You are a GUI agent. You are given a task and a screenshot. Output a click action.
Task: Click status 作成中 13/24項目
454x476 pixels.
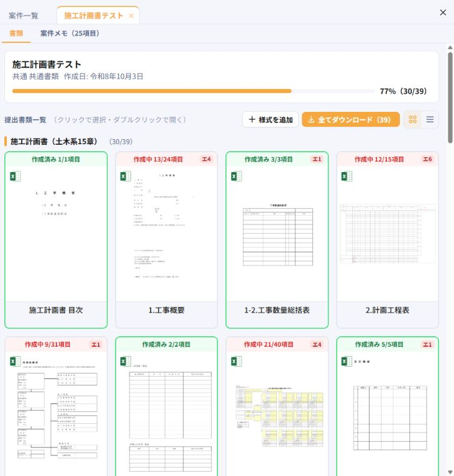158,159
